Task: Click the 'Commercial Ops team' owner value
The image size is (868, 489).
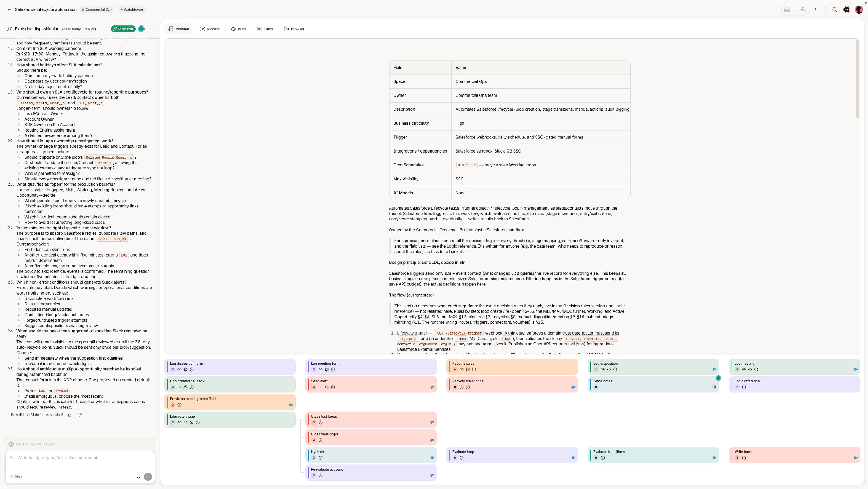Action: click(476, 95)
